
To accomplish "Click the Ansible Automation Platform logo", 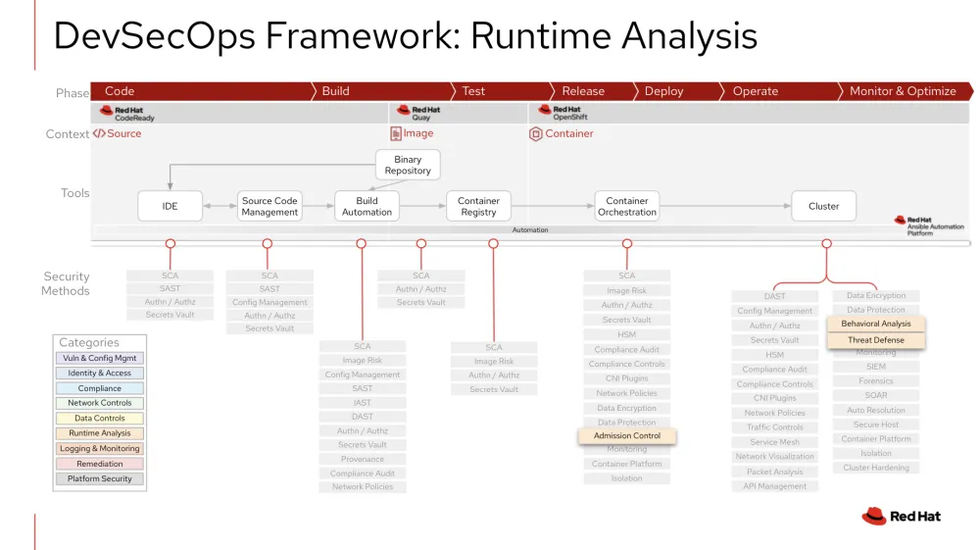I will (x=924, y=226).
